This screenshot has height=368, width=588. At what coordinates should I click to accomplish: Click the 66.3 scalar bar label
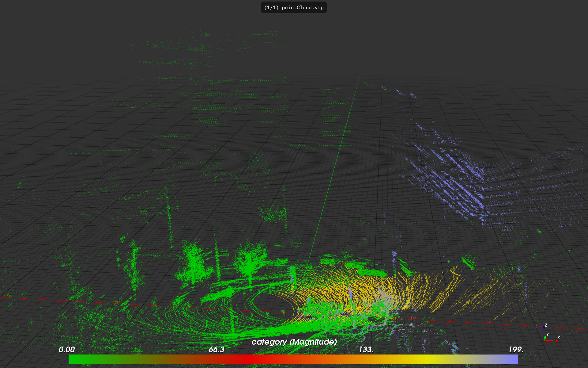216,350
